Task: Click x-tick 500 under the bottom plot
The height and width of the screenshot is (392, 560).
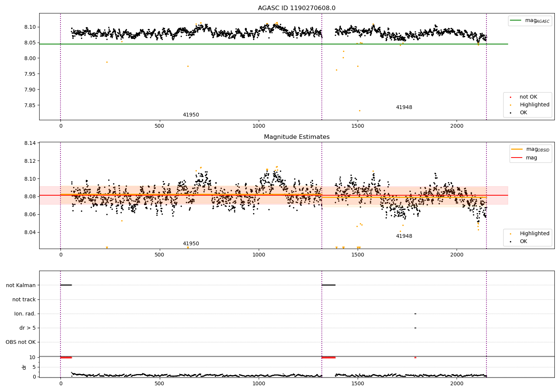Action: point(159,383)
